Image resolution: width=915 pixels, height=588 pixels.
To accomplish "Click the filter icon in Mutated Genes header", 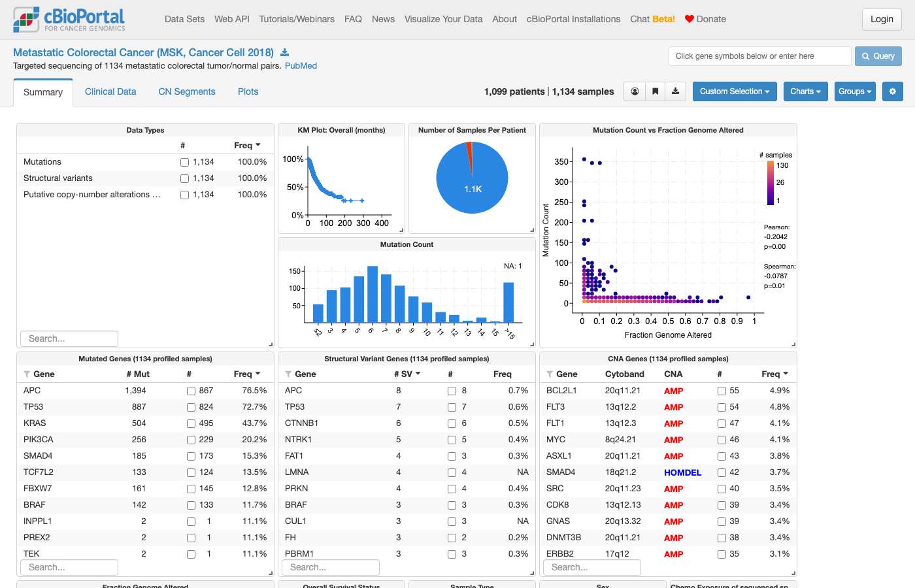I will tap(27, 374).
